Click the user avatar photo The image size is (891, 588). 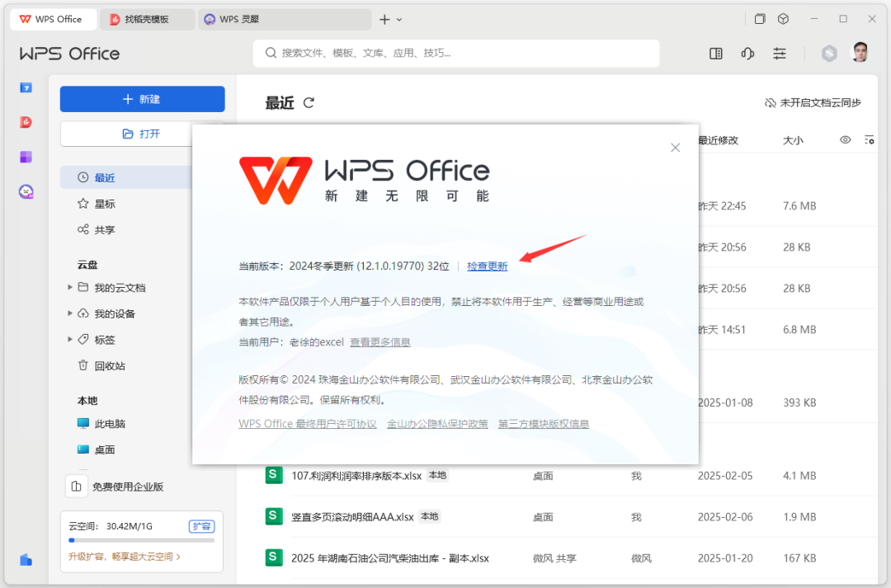860,53
